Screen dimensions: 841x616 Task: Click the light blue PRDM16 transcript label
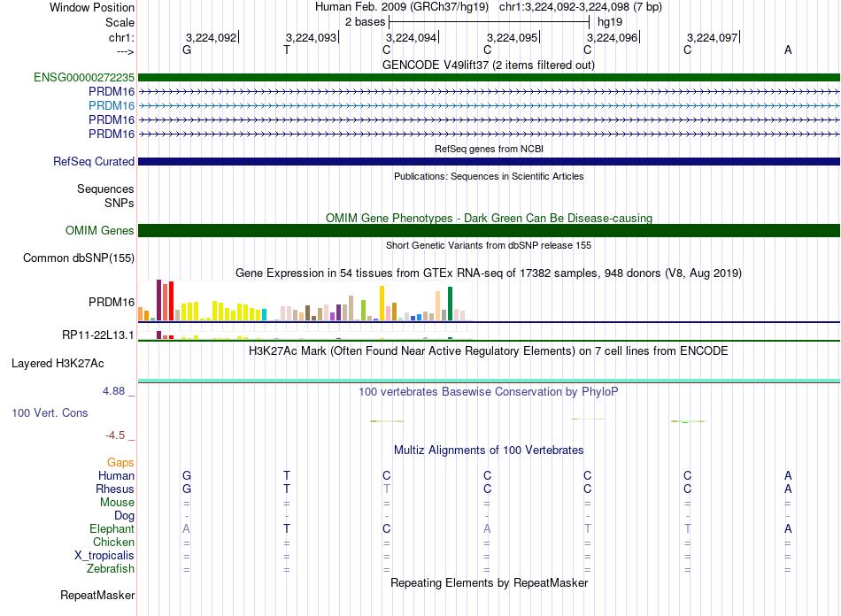[112, 105]
